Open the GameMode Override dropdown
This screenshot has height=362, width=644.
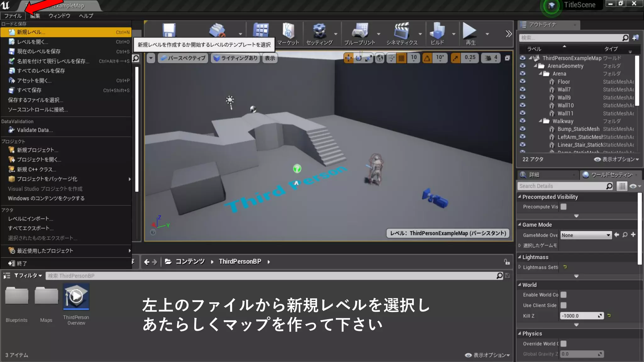tap(586, 235)
